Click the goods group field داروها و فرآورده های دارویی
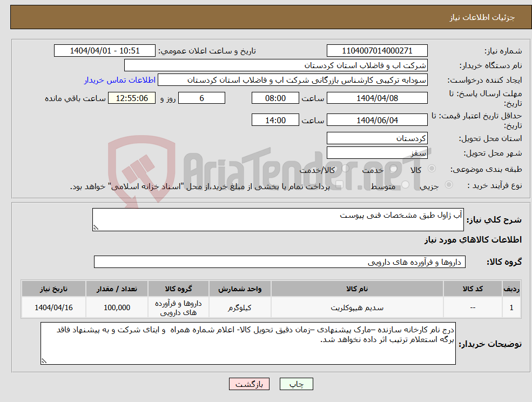Viewport: 532px width, 402px height. 280,262
